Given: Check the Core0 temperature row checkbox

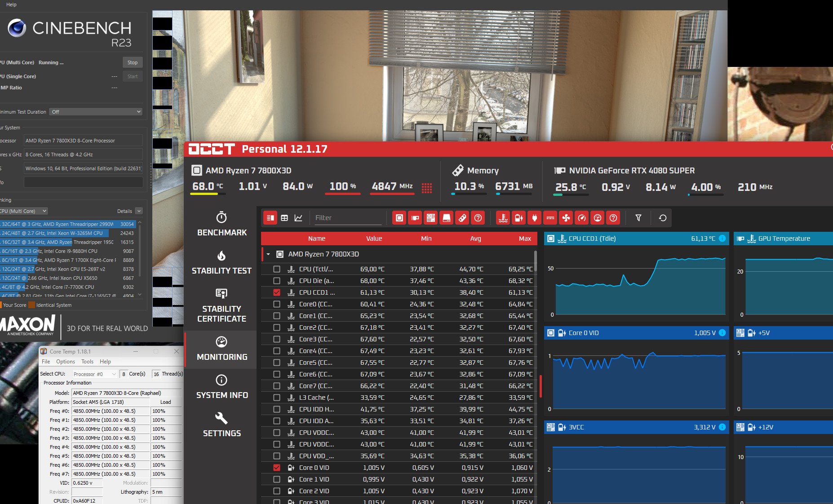Looking at the screenshot, I should click(x=277, y=304).
